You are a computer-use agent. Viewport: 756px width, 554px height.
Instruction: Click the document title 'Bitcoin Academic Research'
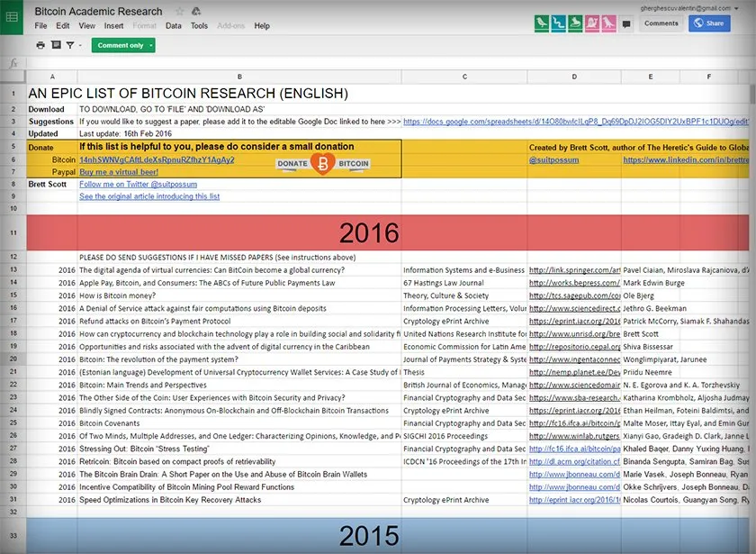coord(98,11)
